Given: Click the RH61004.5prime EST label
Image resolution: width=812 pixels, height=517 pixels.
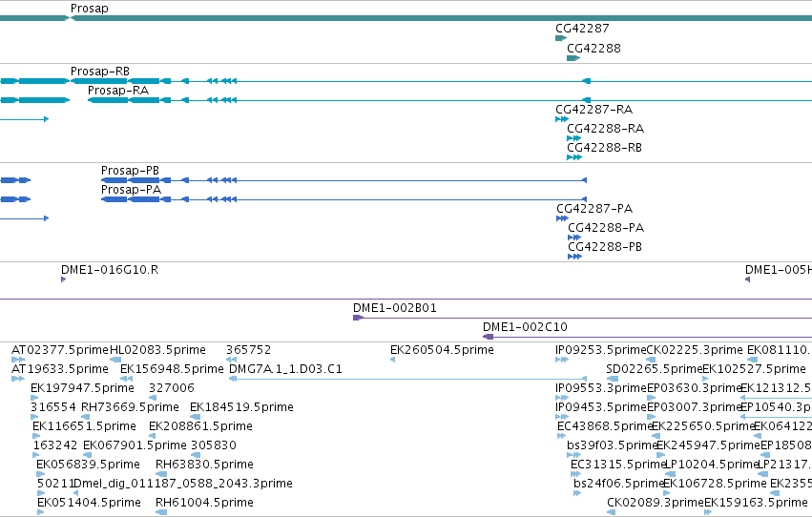Looking at the screenshot, I should (x=204, y=503).
